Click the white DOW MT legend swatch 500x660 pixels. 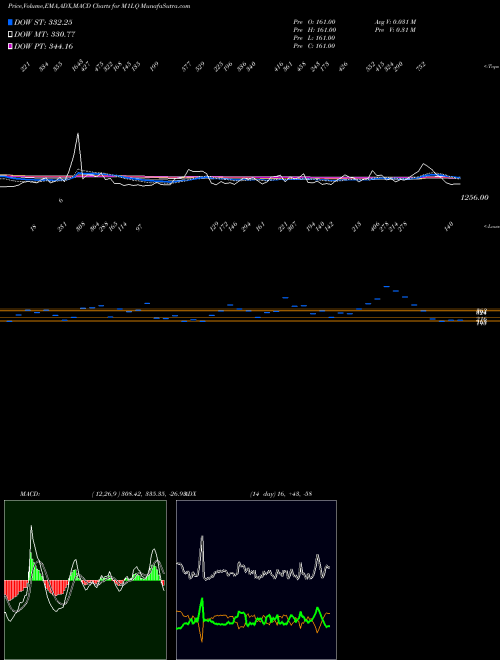[x=10, y=35]
